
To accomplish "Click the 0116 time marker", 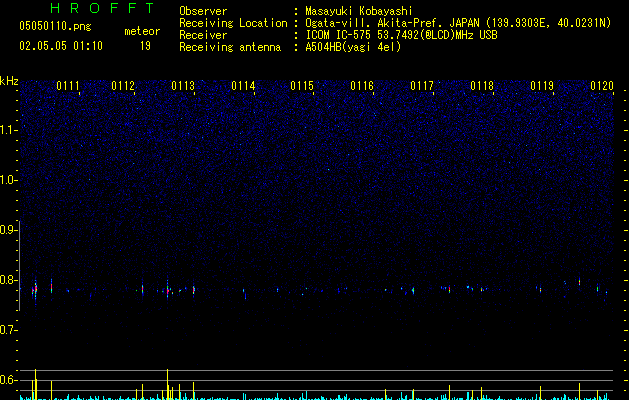I will 362,86.
